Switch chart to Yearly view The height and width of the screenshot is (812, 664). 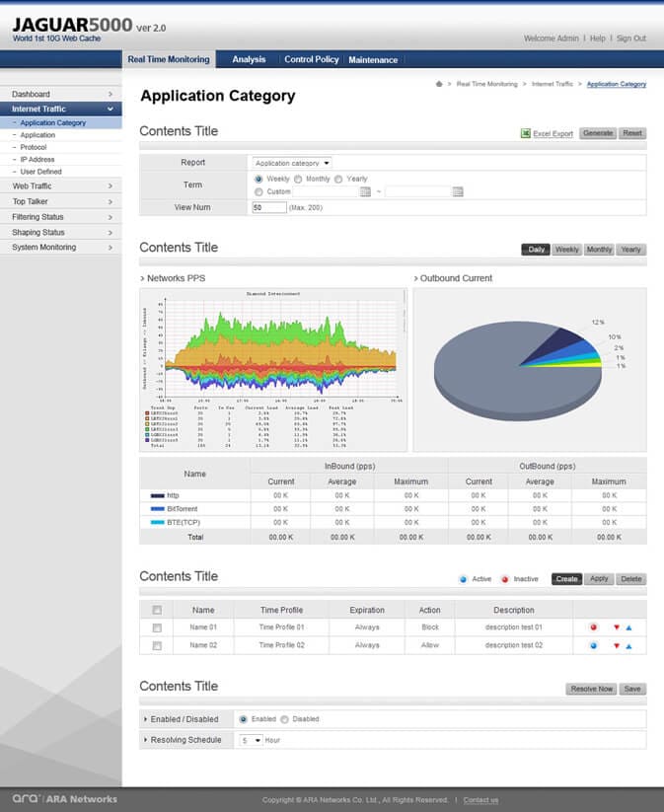click(630, 250)
